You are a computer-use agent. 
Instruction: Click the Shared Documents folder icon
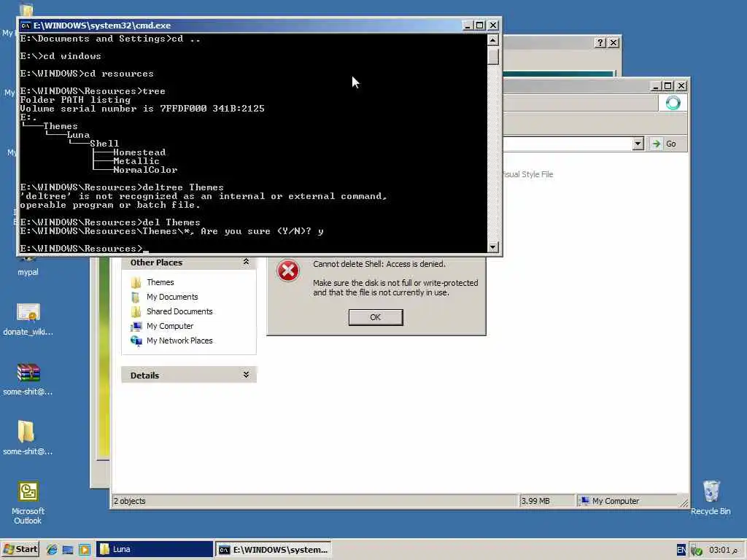(x=136, y=312)
